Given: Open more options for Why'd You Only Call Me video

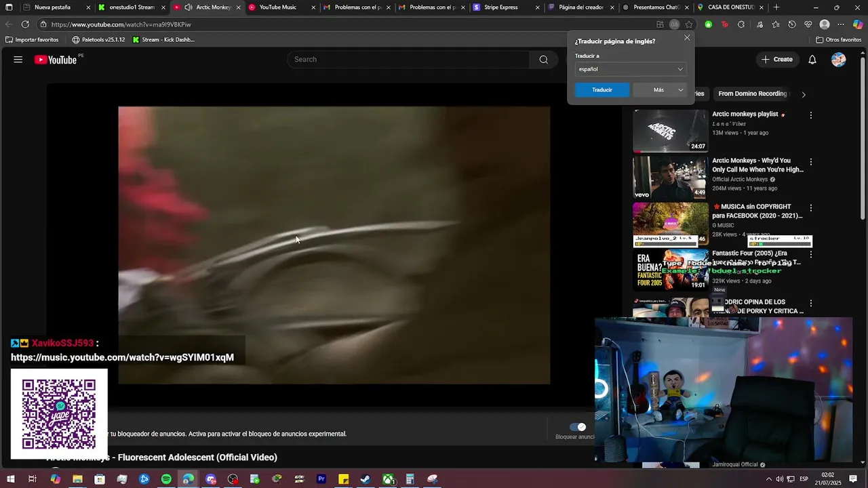Looking at the screenshot, I should pos(810,162).
